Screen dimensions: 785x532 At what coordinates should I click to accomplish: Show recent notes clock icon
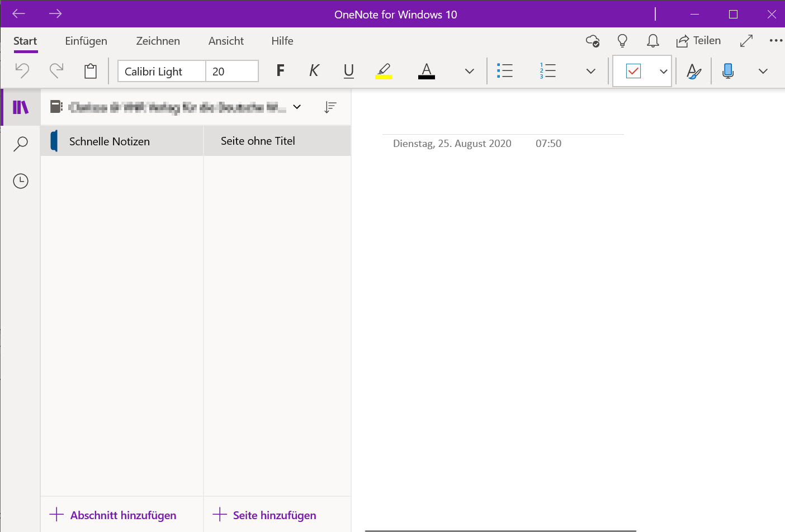point(21,181)
